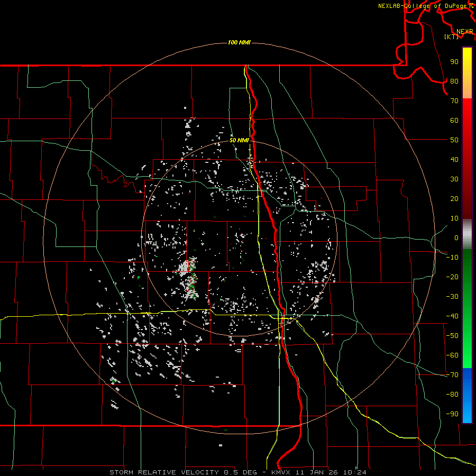This screenshot has height=476, width=476.
Task: Click the [KT] units label
Action: [x=452, y=36]
